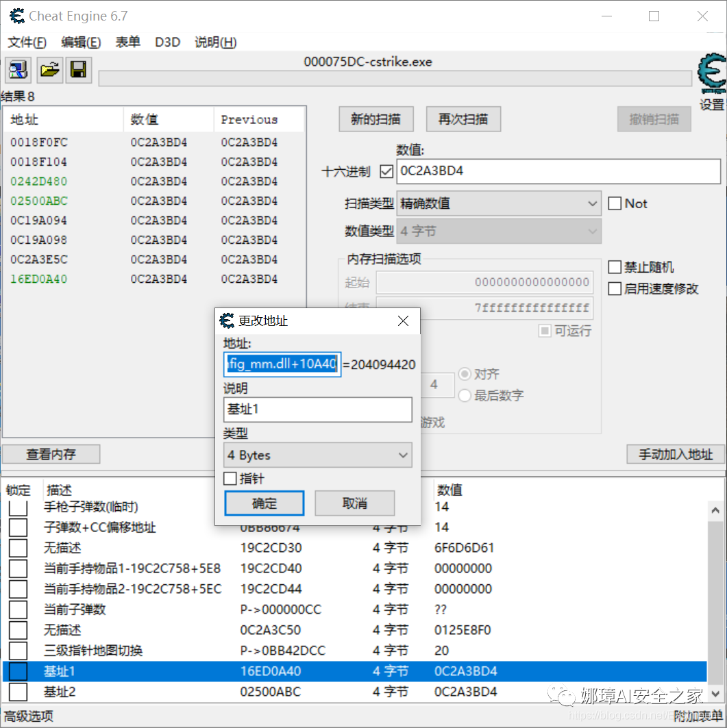Select result address 0018F0FC
Screen dimensions: 727x728
pos(39,142)
